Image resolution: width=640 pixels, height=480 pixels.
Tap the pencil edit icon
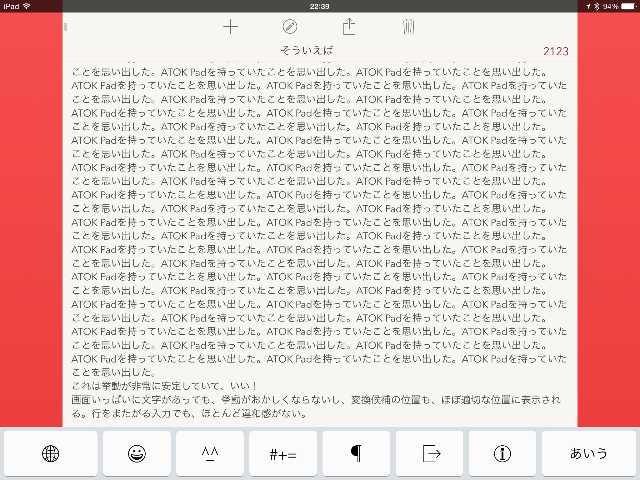tap(290, 27)
